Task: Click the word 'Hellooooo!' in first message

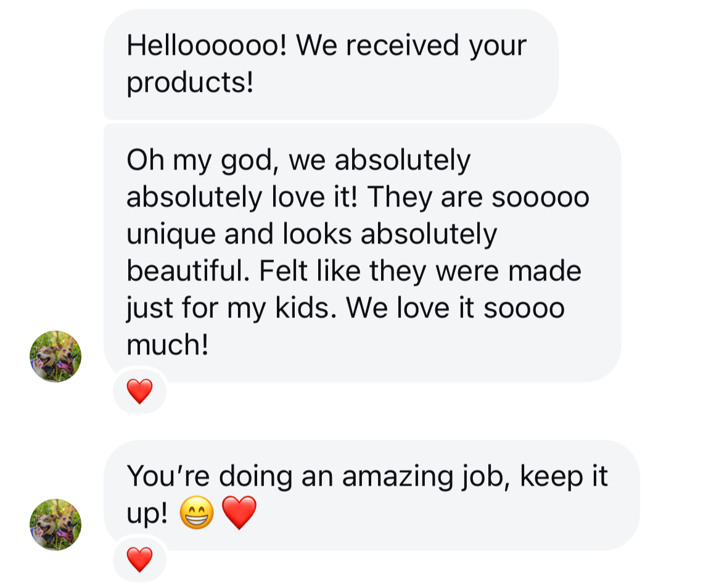Action: 207,46
